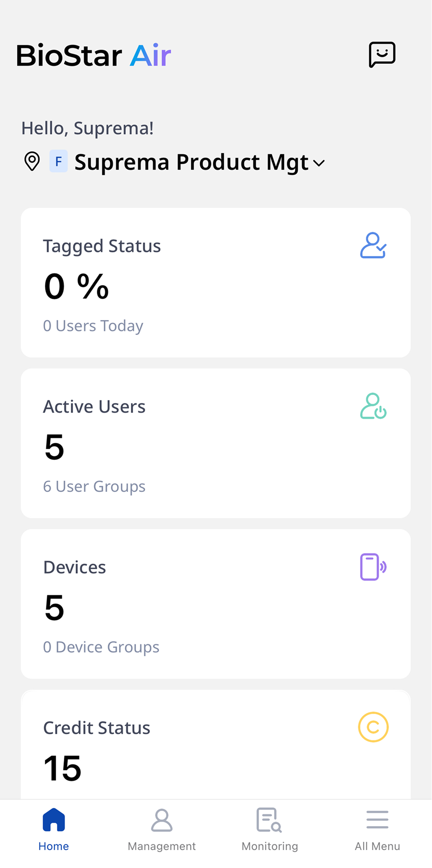The width and height of the screenshot is (432, 868).
Task: Open the Devices card
Action: pos(216,604)
